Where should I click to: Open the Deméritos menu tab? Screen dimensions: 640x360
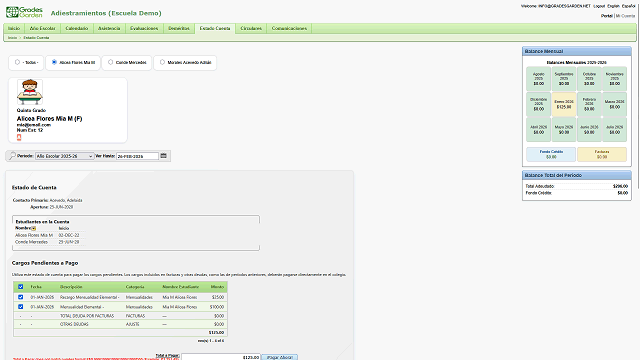pos(179,28)
